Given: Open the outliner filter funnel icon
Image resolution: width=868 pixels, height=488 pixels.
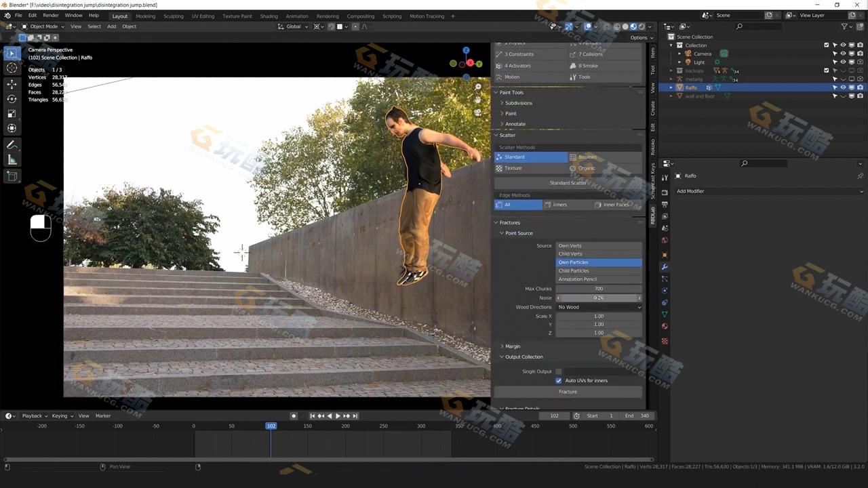Looking at the screenshot, I should point(845,26).
